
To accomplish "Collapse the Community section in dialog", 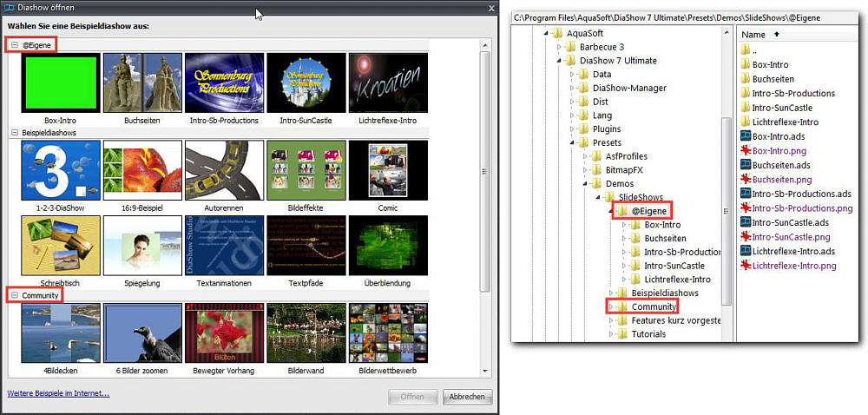I will click(15, 296).
